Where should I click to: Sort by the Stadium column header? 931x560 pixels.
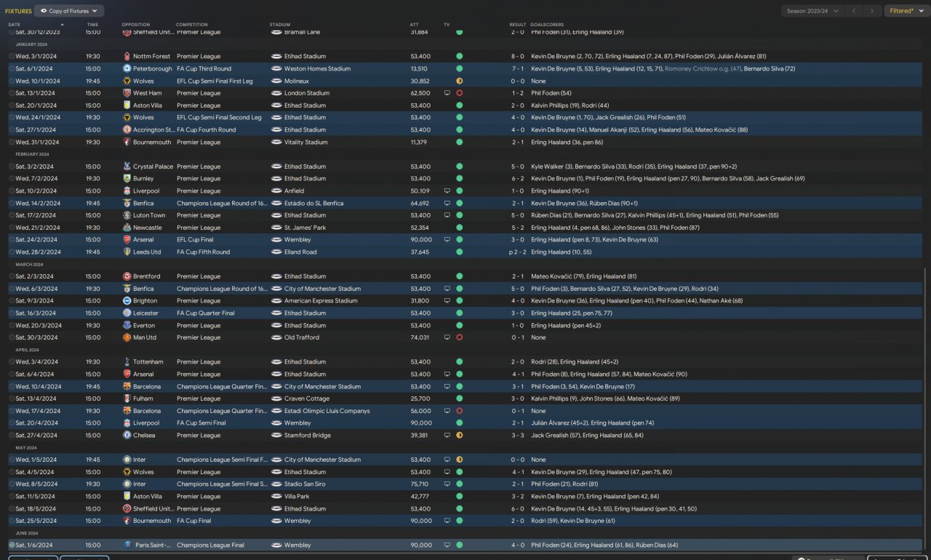click(x=279, y=25)
